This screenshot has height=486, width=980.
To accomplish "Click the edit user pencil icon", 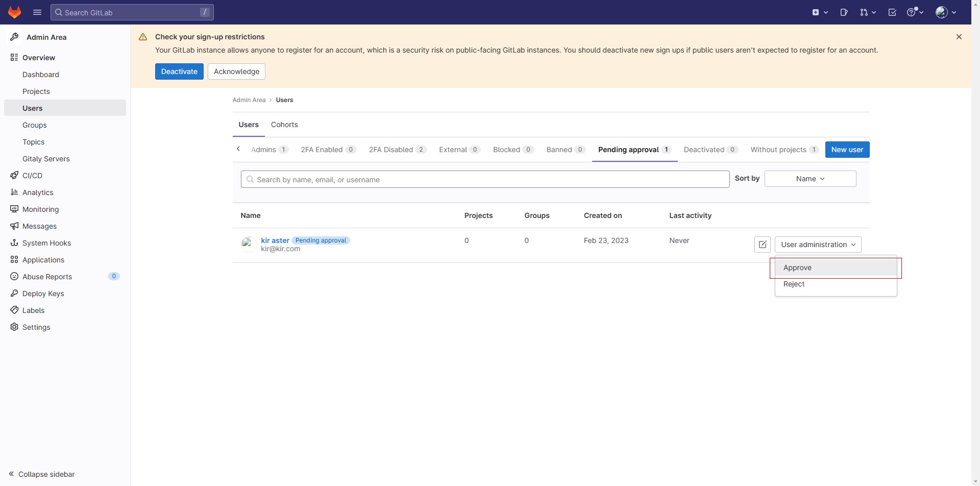I will 763,245.
